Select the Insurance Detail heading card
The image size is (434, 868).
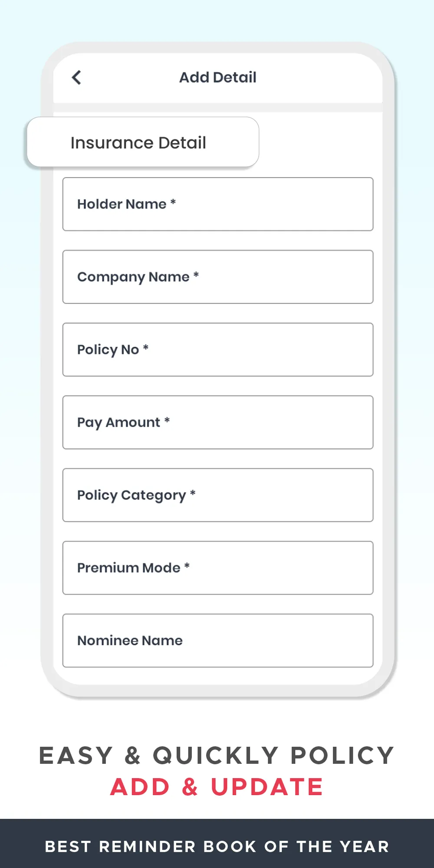143,142
